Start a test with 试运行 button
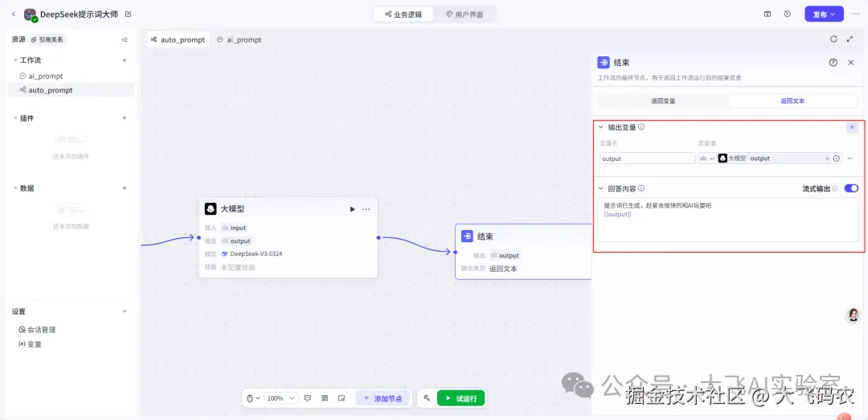 pyautogui.click(x=461, y=397)
